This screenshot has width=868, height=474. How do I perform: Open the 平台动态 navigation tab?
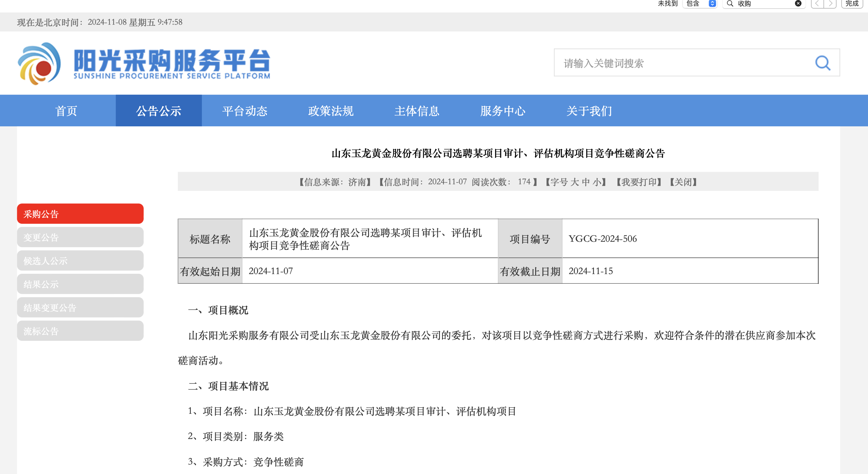point(245,111)
